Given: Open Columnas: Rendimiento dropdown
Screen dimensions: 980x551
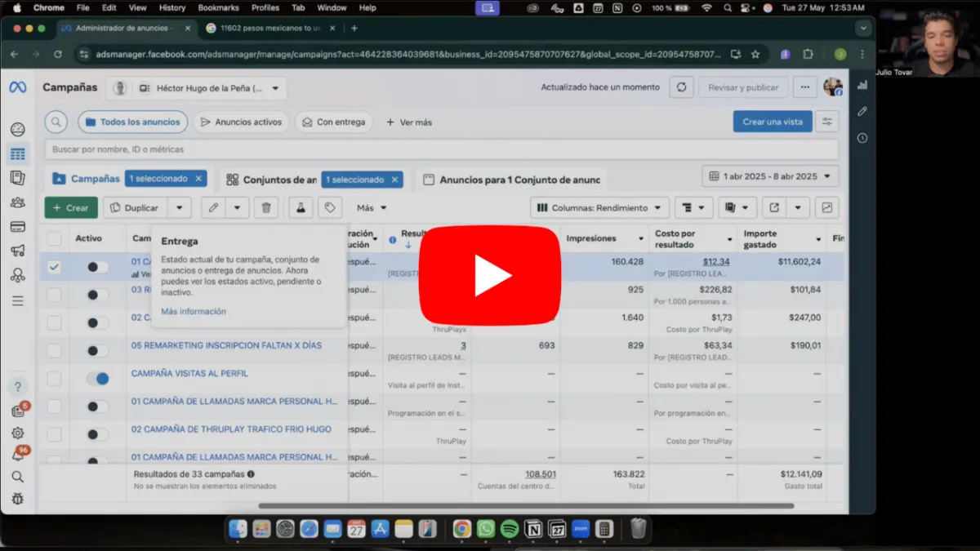Looking at the screenshot, I should coord(599,208).
